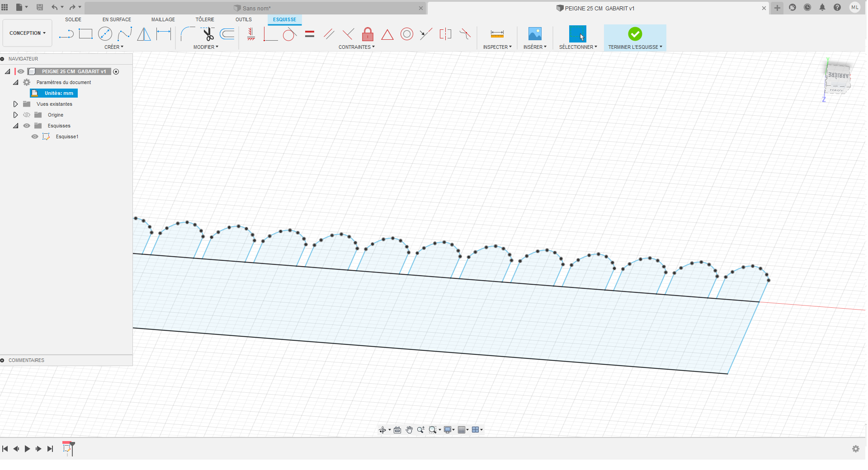
Task: Click the Undo arrow
Action: pos(55,7)
